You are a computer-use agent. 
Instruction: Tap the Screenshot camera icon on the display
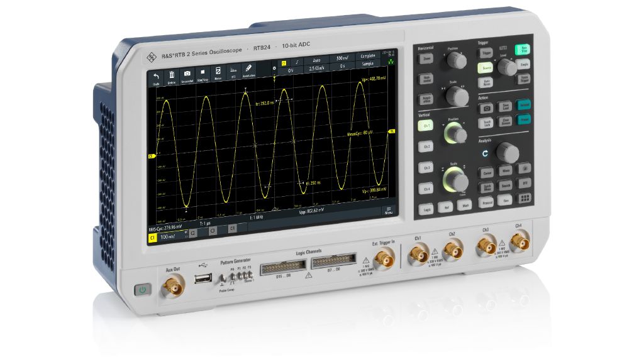coord(187,72)
